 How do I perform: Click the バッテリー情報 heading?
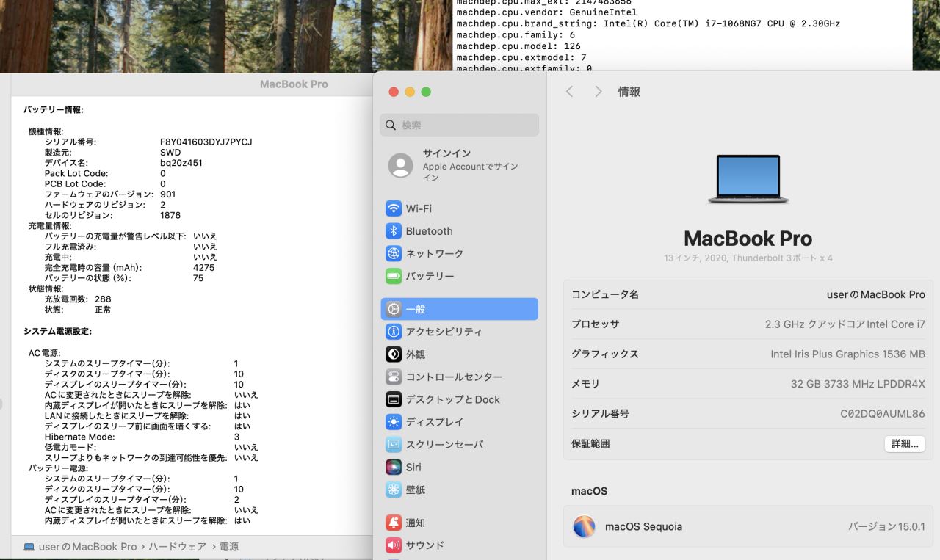tap(54, 110)
